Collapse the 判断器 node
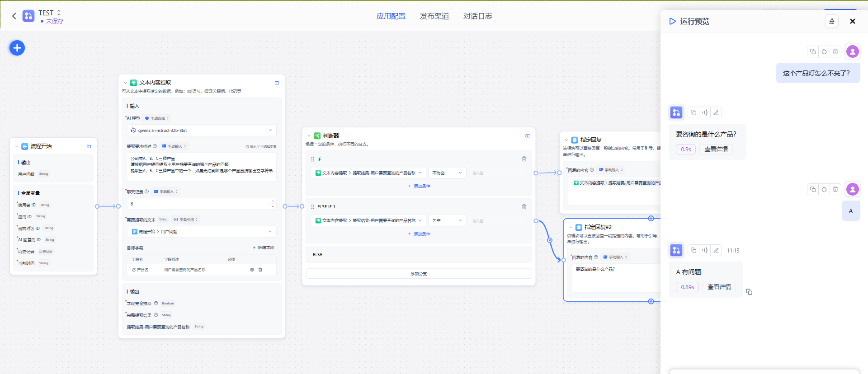The width and height of the screenshot is (868, 374). (x=309, y=136)
